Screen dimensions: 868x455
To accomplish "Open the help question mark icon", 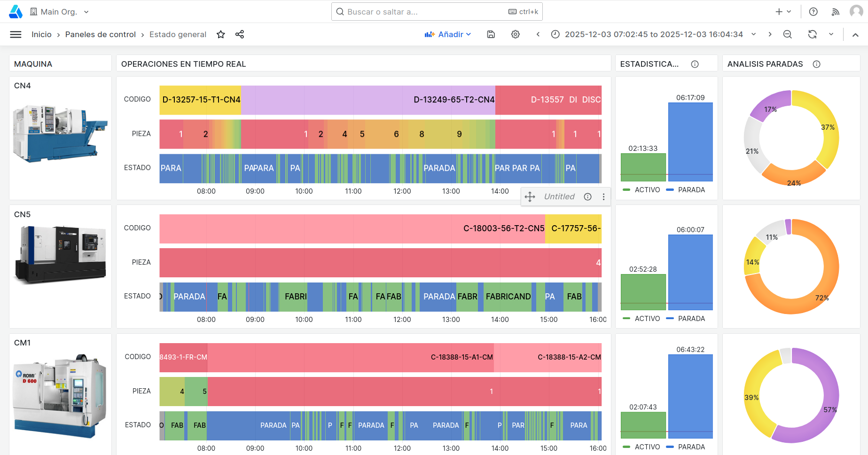I will pyautogui.click(x=813, y=12).
